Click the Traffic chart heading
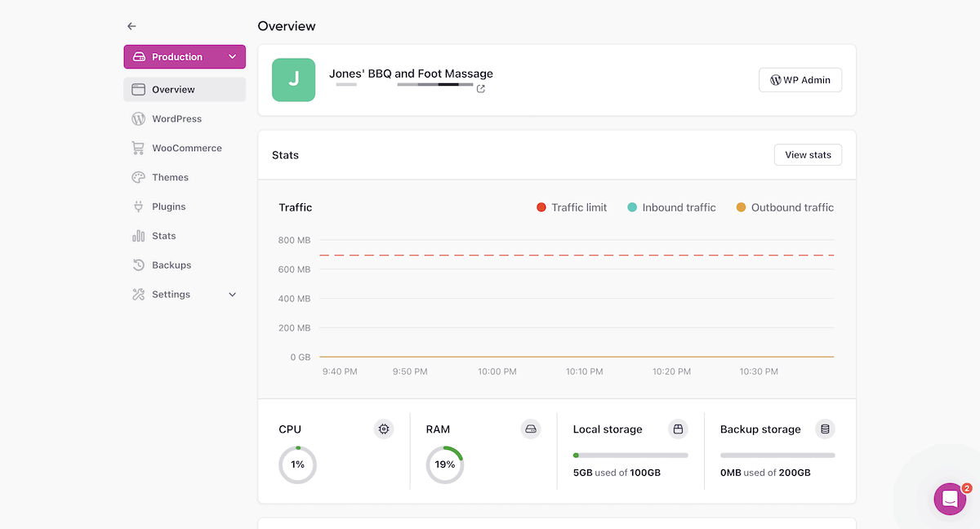This screenshot has width=980, height=529. coord(296,207)
